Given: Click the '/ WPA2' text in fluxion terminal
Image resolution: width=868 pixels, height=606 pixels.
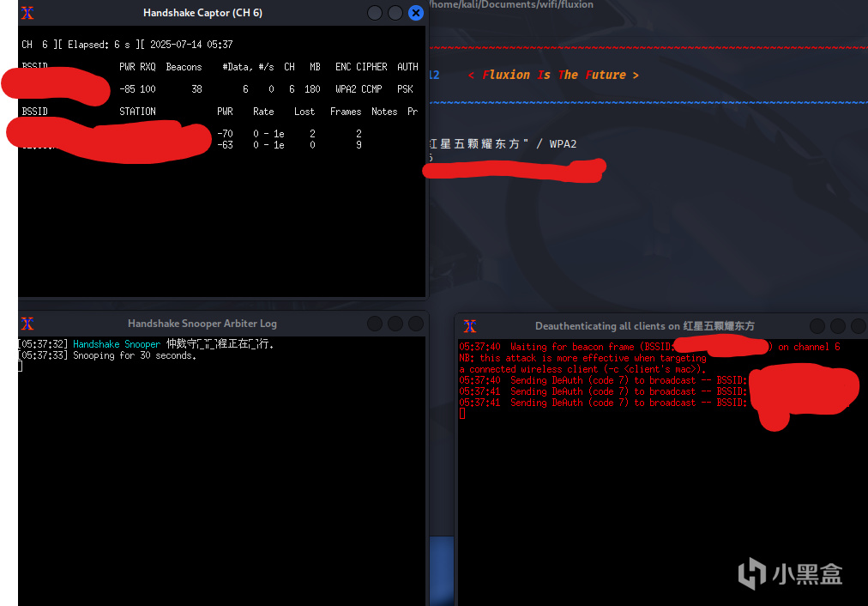Looking at the screenshot, I should pyautogui.click(x=557, y=144).
